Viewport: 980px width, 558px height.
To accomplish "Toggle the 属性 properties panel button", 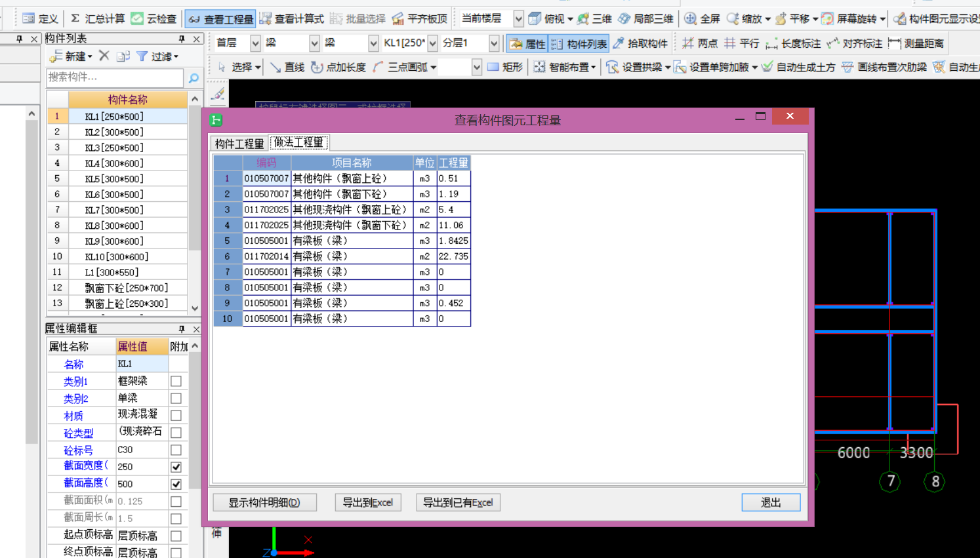I will pyautogui.click(x=527, y=43).
